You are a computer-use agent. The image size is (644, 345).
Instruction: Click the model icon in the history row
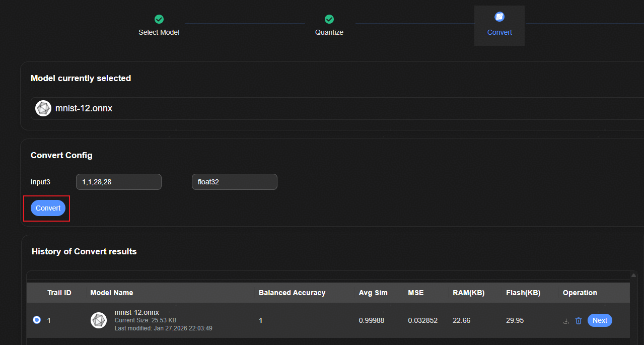99,320
